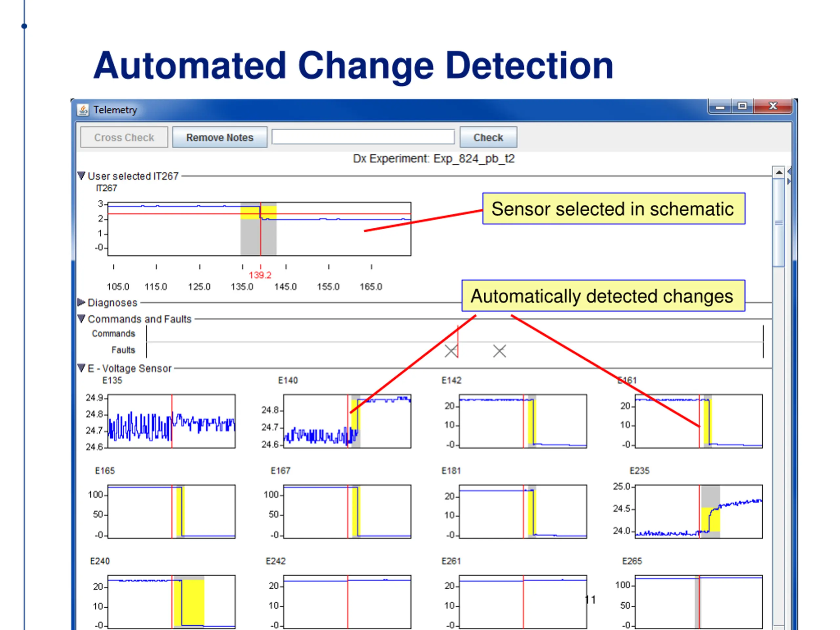Click the 105.0 time axis label
The height and width of the screenshot is (630, 840).
[x=118, y=287]
